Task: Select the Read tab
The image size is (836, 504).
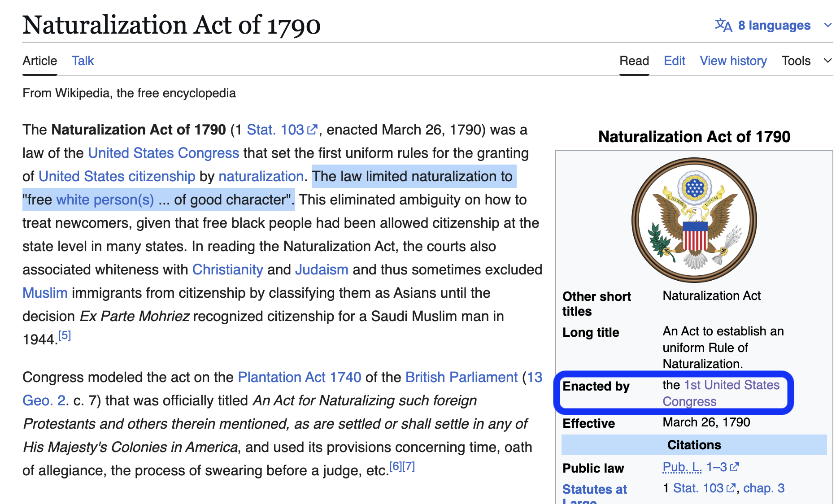Action: click(634, 61)
